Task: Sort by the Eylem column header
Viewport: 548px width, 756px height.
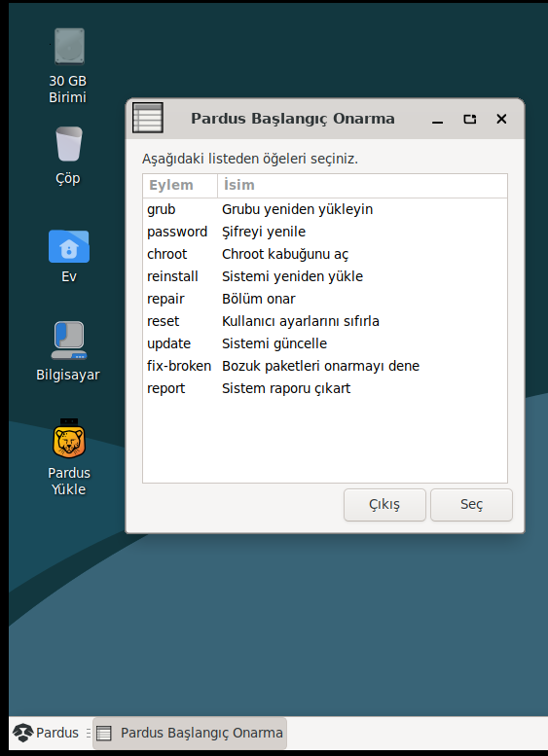Action: (x=180, y=185)
